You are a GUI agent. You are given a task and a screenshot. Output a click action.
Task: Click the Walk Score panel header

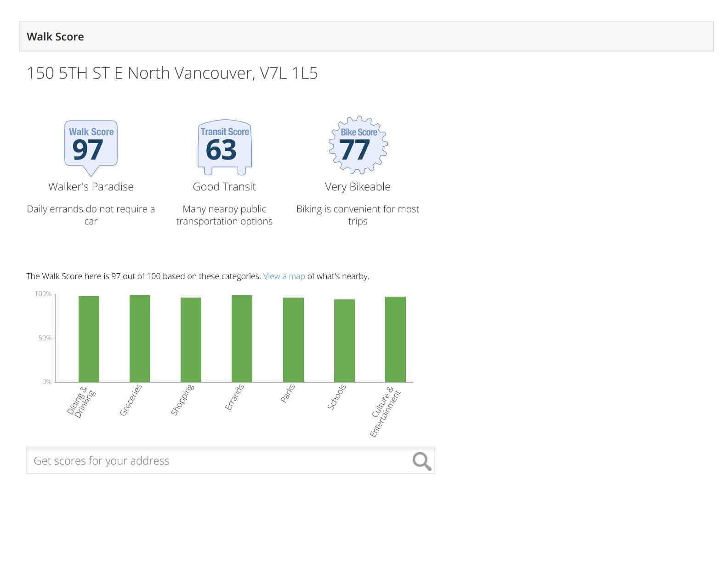pos(366,37)
